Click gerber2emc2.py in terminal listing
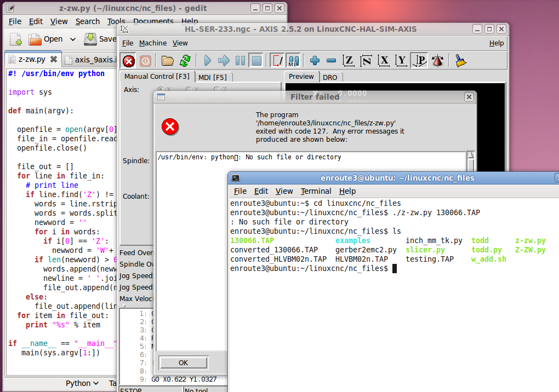This screenshot has height=392, width=559. [366, 250]
